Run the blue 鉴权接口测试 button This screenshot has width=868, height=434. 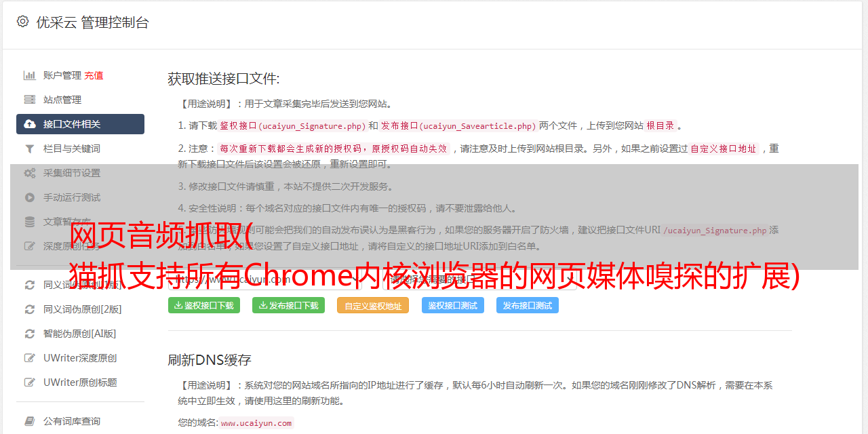pyautogui.click(x=453, y=305)
